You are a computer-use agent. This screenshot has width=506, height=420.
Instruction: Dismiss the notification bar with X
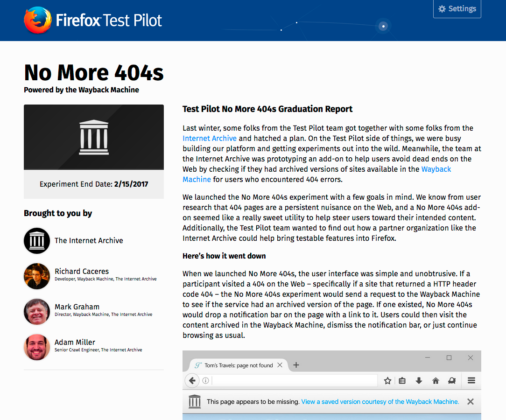click(471, 402)
